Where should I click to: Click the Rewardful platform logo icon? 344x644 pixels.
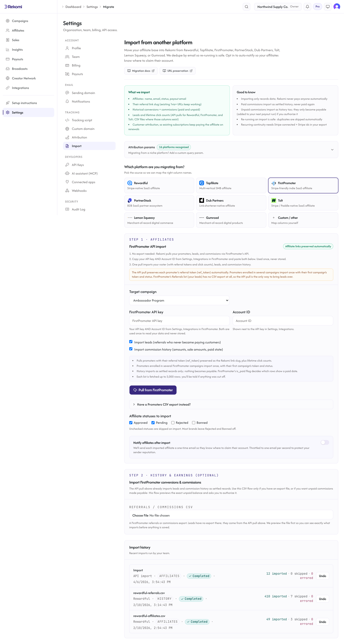click(x=130, y=183)
